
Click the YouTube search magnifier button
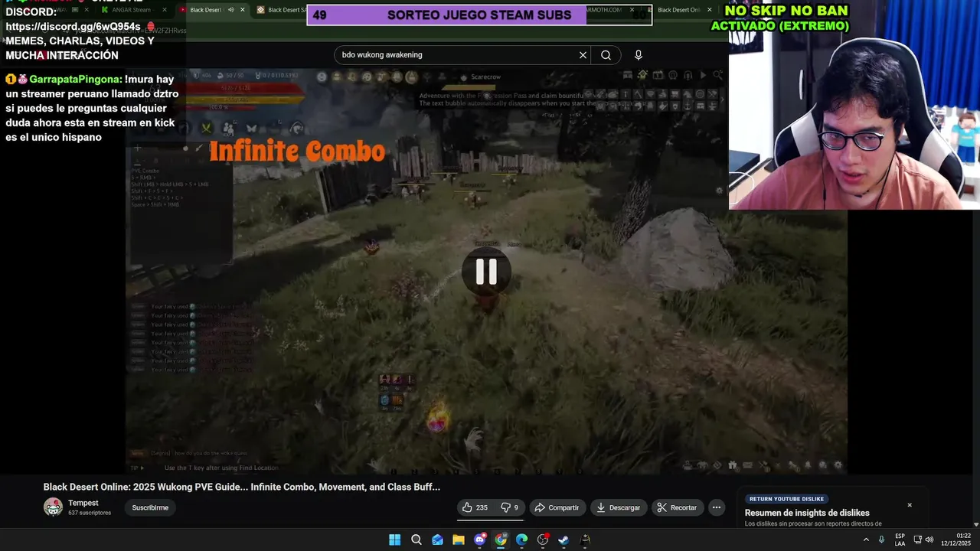(x=606, y=55)
